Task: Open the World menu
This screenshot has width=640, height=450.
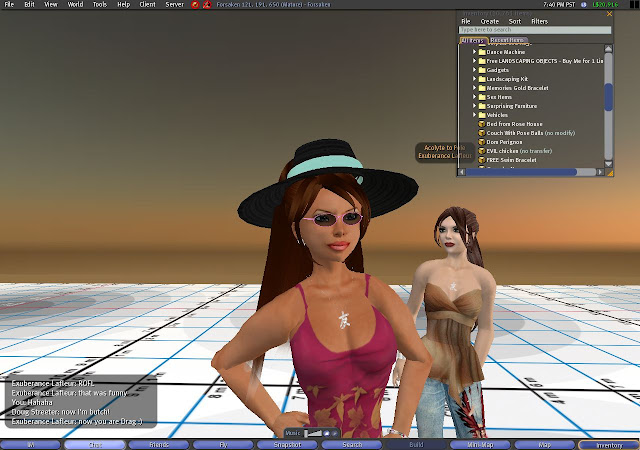Action: click(x=75, y=4)
